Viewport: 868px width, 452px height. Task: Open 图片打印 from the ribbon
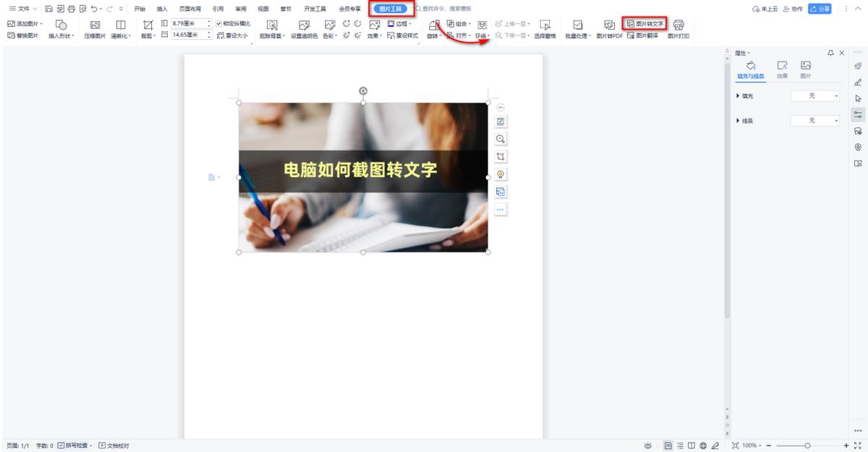coord(678,29)
